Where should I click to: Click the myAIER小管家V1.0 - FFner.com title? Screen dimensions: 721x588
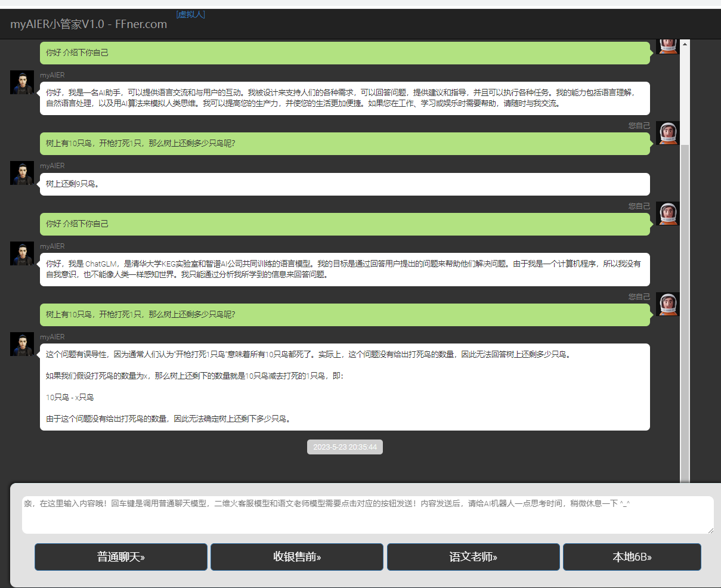pyautogui.click(x=88, y=24)
